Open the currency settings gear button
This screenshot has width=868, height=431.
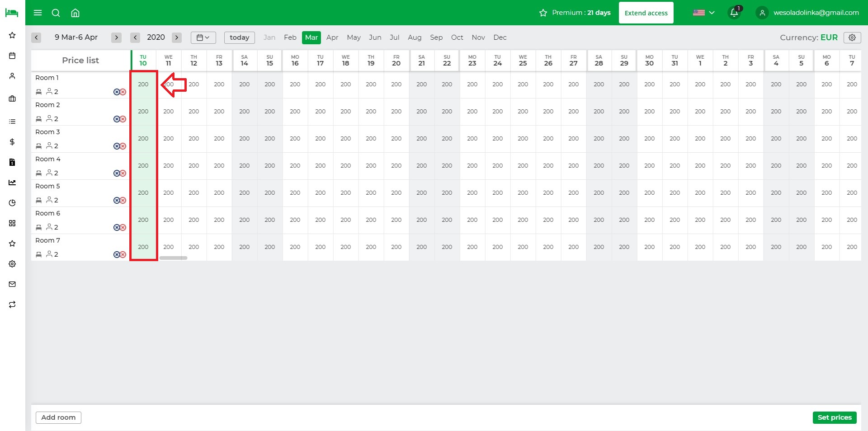852,37
